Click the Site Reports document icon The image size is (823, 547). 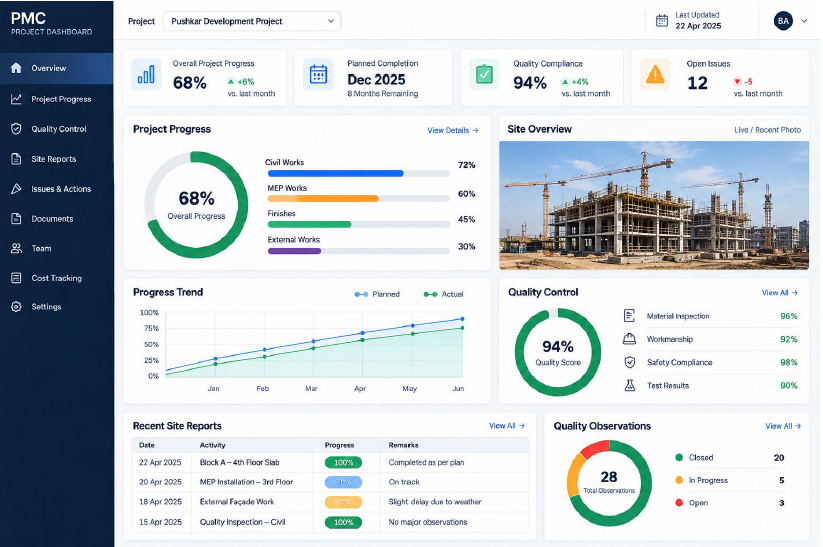pos(16,159)
